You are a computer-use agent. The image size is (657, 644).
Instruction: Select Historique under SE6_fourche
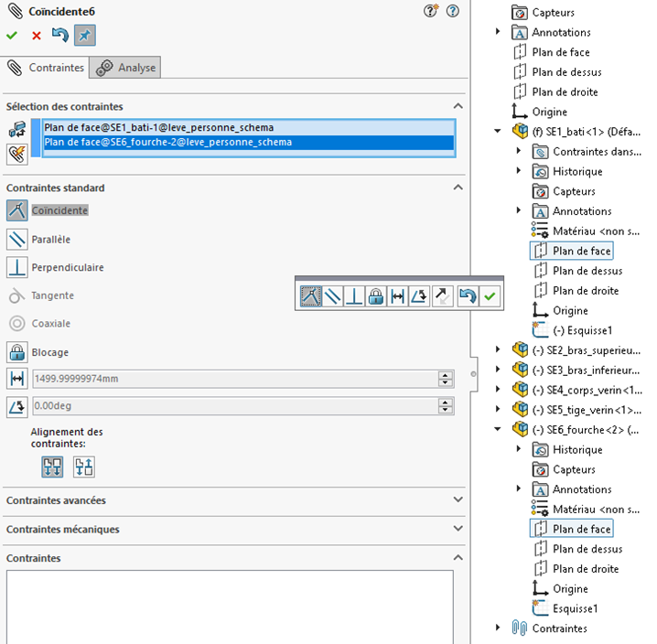pos(567,449)
